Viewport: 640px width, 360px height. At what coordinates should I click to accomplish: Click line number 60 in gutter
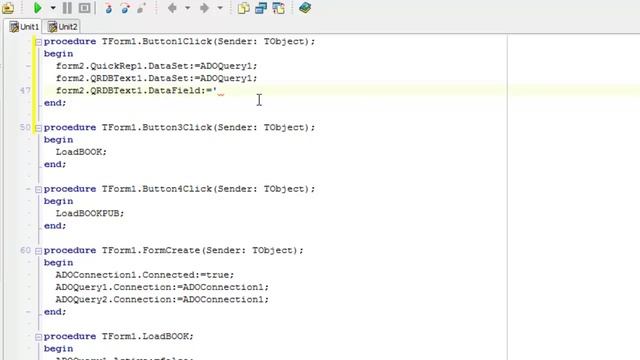[25, 250]
